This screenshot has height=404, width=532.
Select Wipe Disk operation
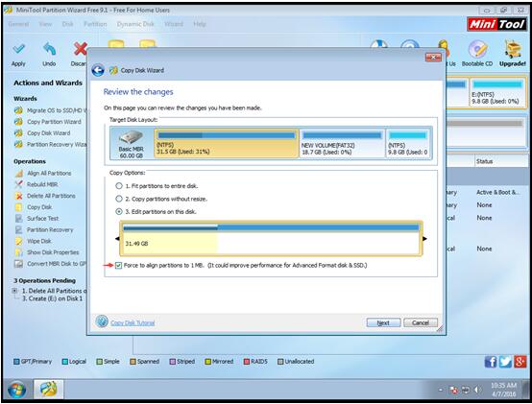(x=33, y=241)
